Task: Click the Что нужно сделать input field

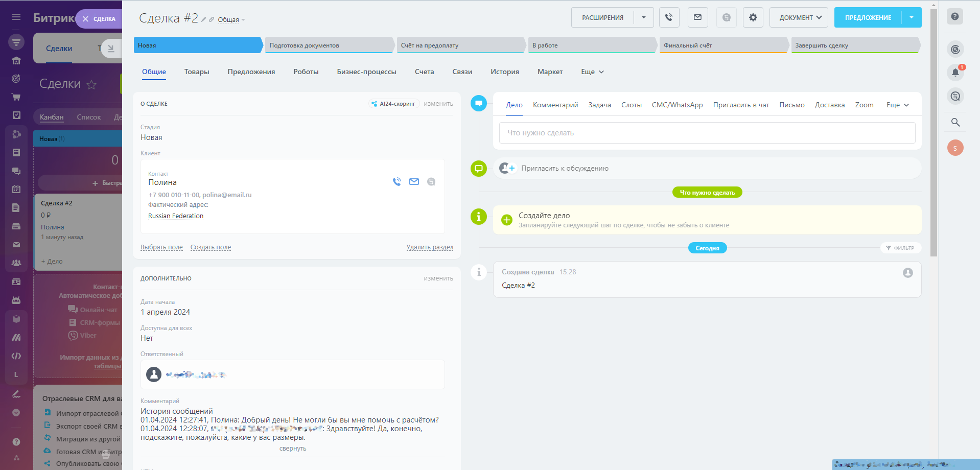Action: pyautogui.click(x=707, y=133)
